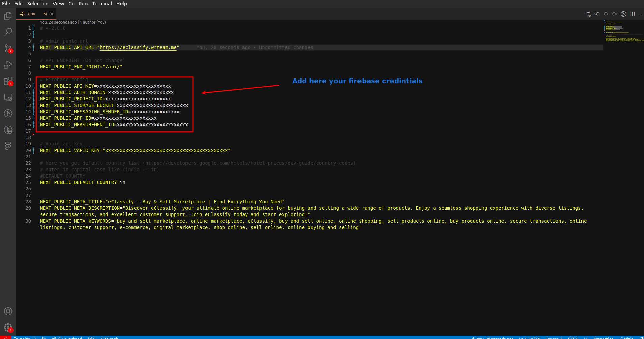
Task: Open the Manage settings gear
Action: pos(8,327)
